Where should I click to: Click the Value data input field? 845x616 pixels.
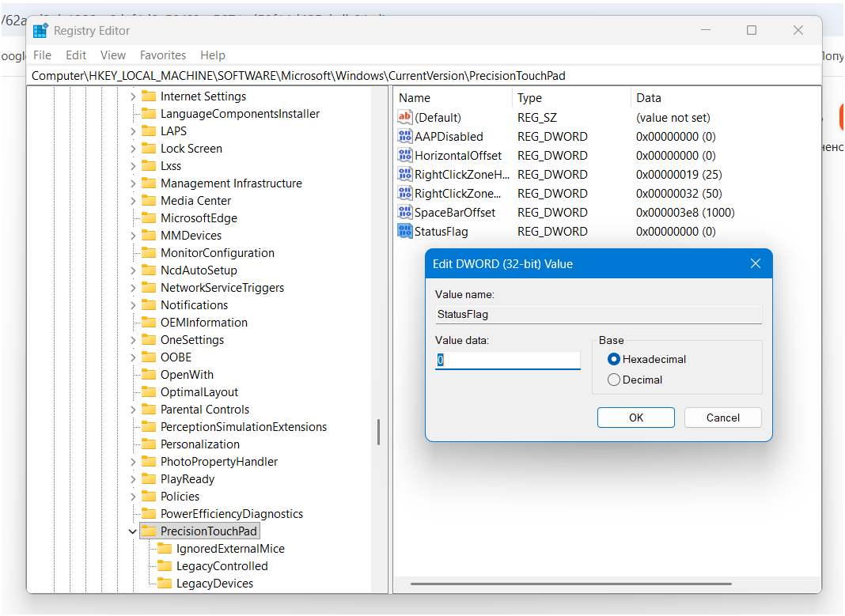click(508, 361)
